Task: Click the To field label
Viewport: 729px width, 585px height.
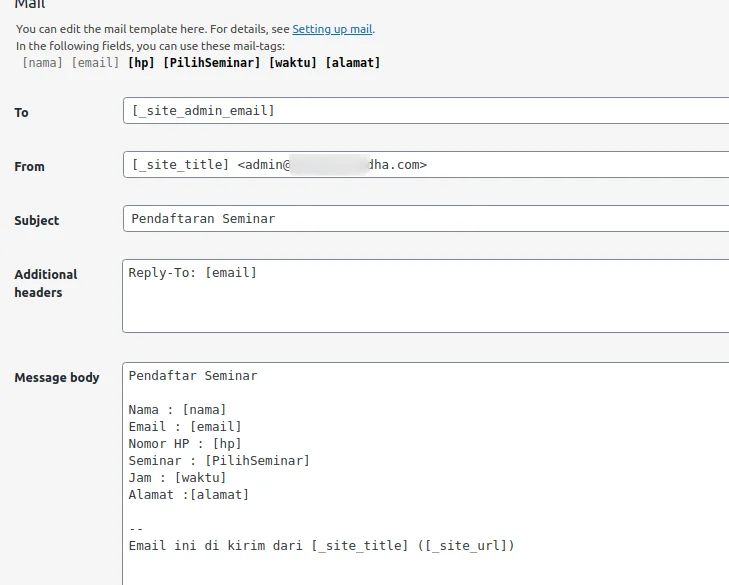Action: coord(21,113)
